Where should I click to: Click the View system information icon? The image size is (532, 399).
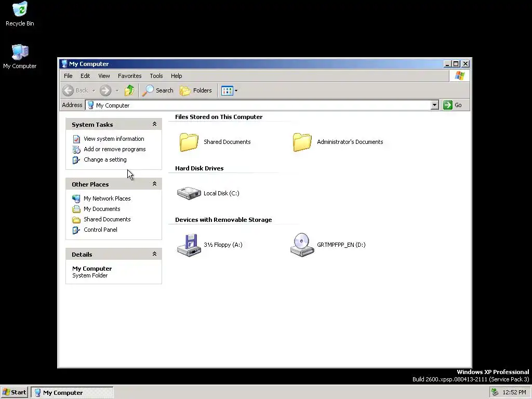76,139
